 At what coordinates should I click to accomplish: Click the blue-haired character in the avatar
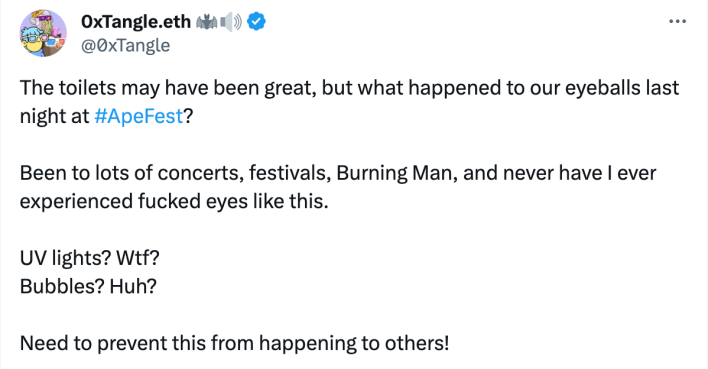(33, 43)
